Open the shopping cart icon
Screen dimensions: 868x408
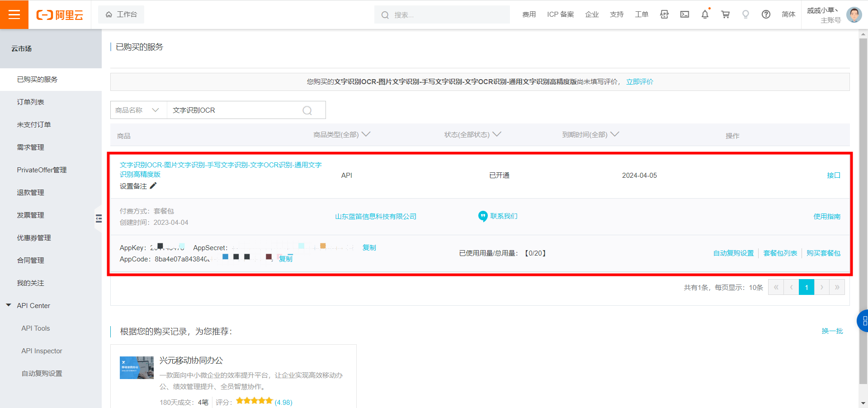pos(725,14)
